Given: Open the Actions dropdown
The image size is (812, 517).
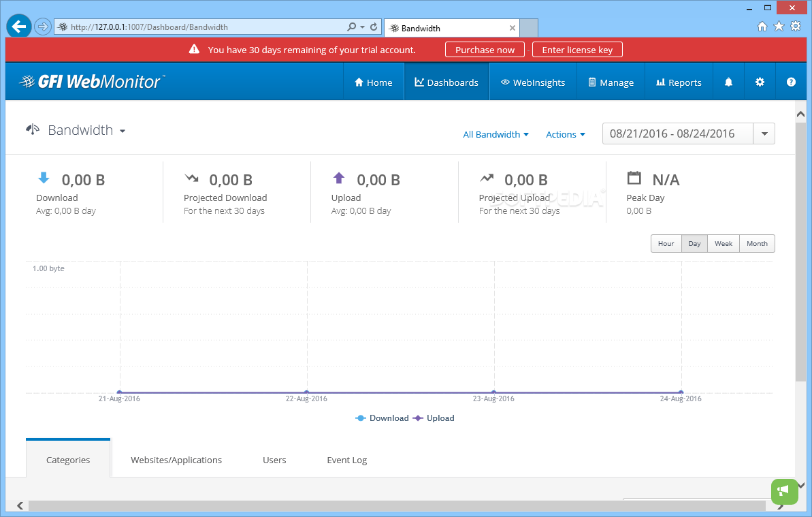Looking at the screenshot, I should point(566,134).
